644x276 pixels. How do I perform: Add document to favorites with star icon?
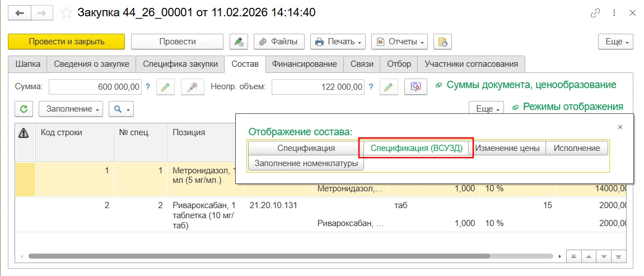(67, 13)
